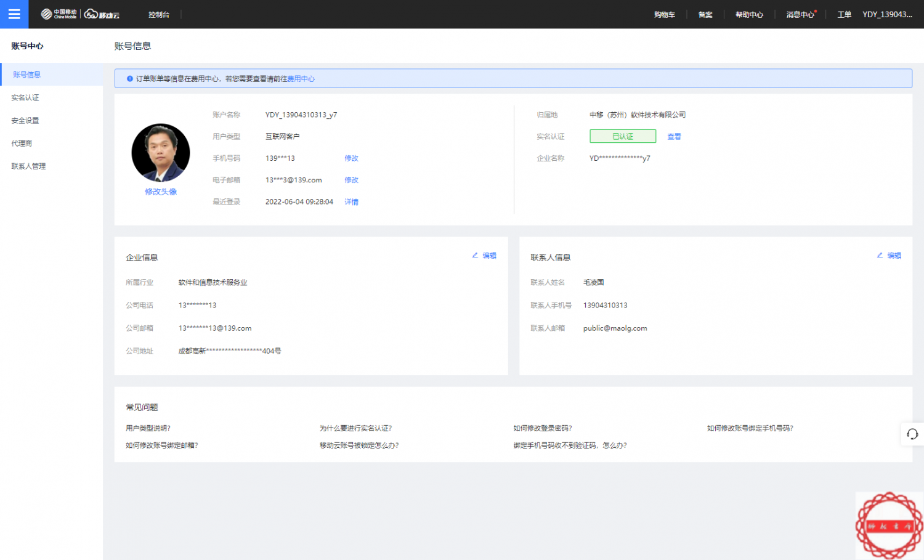The width and height of the screenshot is (924, 560).
Task: Open FAQ 用户类型说明?
Action: [148, 428]
